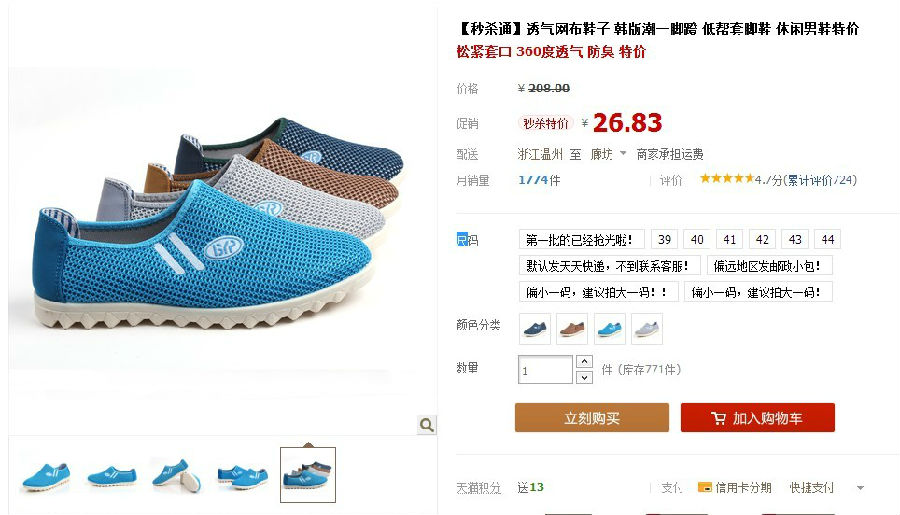Select shoe size 39
Screen dimensions: 900x515
pos(665,239)
